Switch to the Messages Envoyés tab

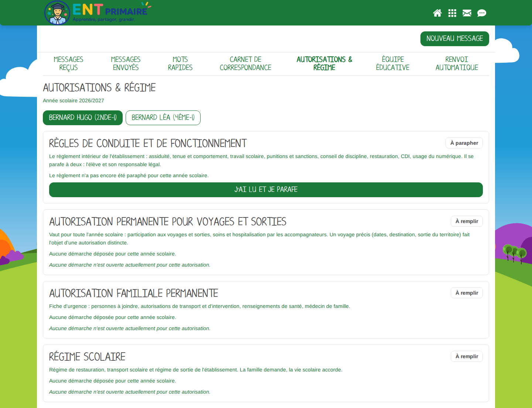(x=126, y=64)
